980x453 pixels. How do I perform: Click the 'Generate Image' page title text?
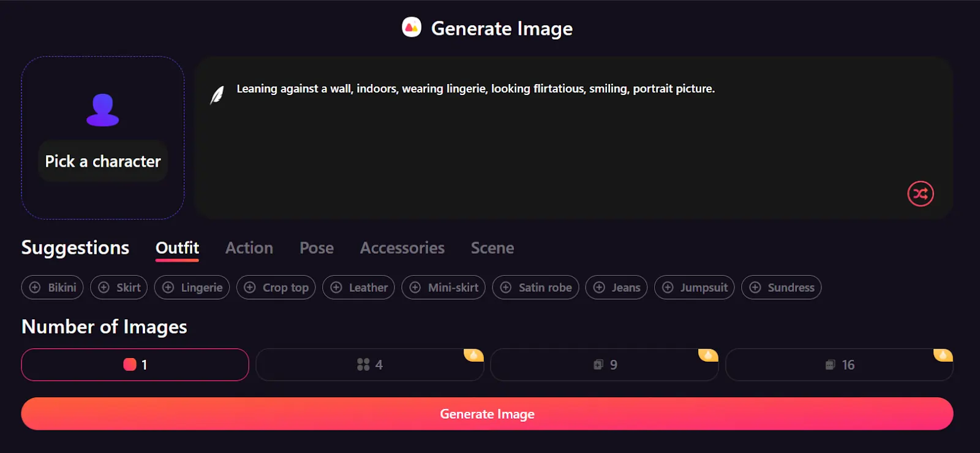[502, 29]
